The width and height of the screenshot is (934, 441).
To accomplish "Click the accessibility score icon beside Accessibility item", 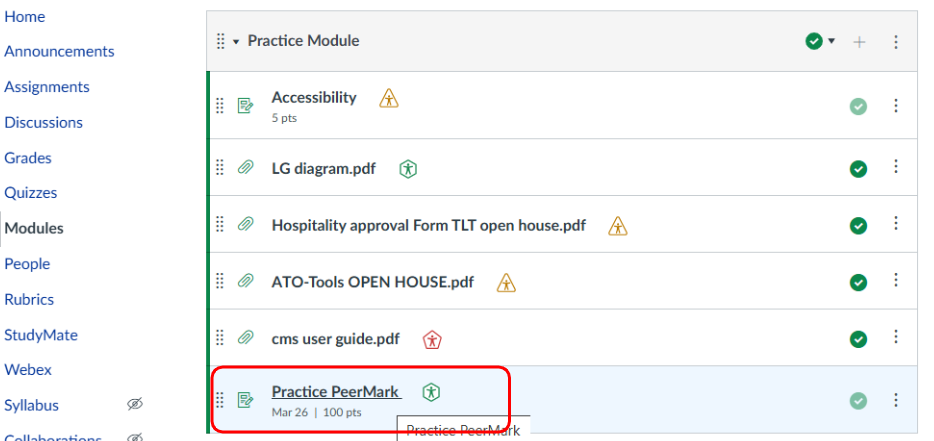I will coord(389,98).
